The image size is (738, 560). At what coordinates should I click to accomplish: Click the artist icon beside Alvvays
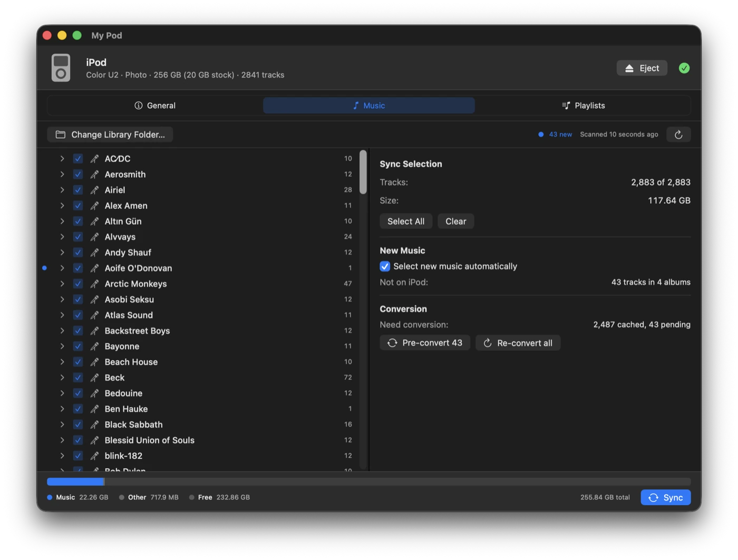pos(94,237)
